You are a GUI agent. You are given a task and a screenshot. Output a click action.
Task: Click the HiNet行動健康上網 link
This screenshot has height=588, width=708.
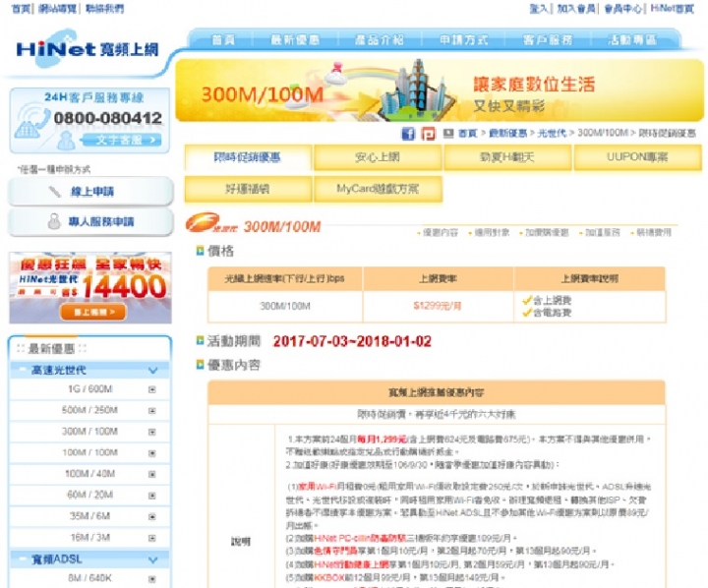tap(351, 564)
